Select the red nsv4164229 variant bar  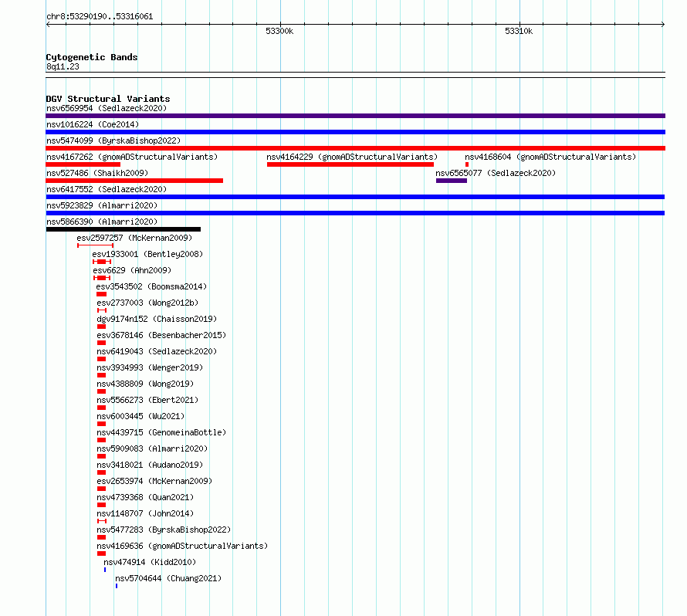(350, 164)
